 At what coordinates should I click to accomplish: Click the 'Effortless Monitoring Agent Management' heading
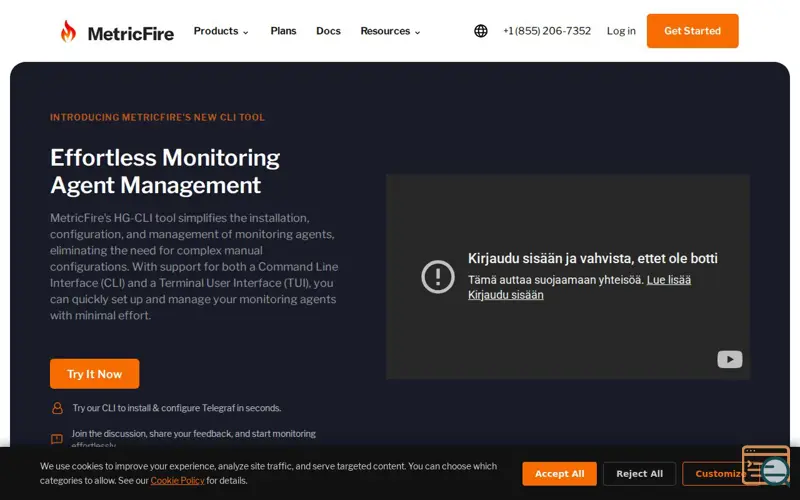tap(165, 171)
